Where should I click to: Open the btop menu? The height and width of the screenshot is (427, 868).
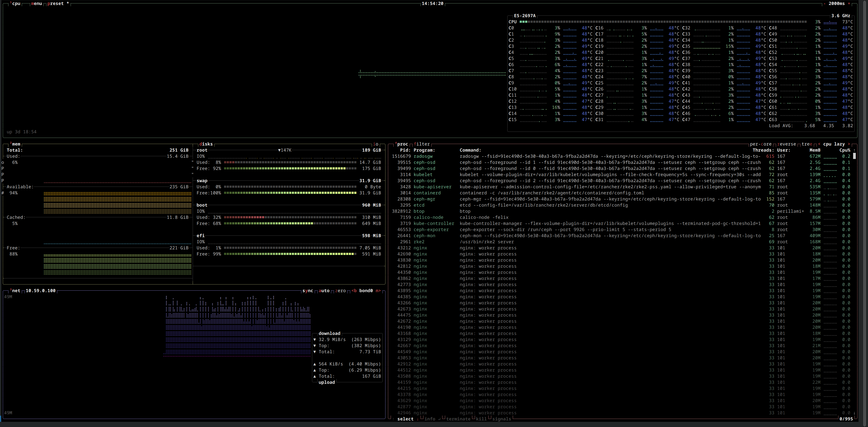click(x=36, y=3)
